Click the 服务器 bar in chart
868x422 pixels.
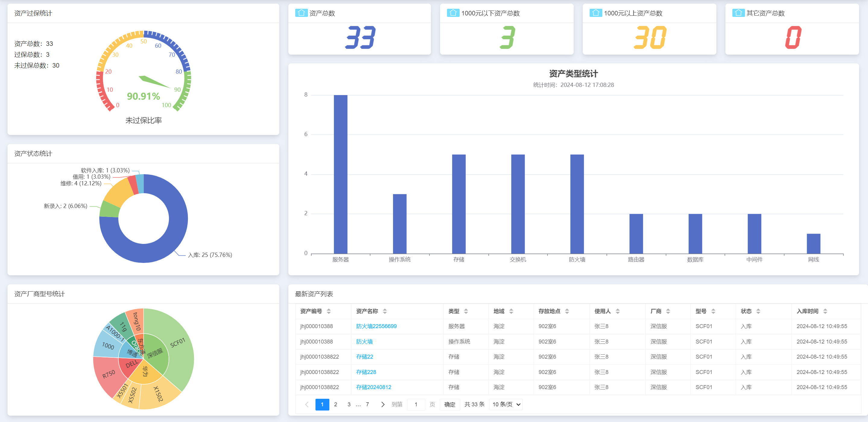(340, 174)
